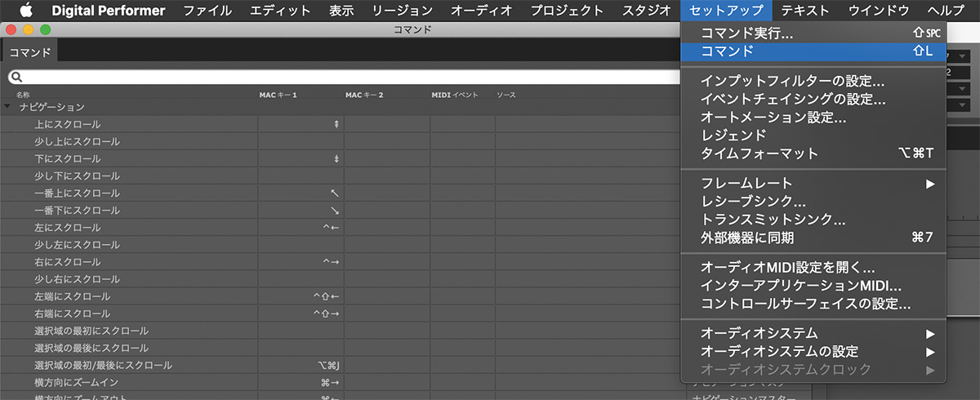This screenshot has width=980, height=400.
Task: Choose 外部機器に同期 menu item
Action: pyautogui.click(x=813, y=238)
